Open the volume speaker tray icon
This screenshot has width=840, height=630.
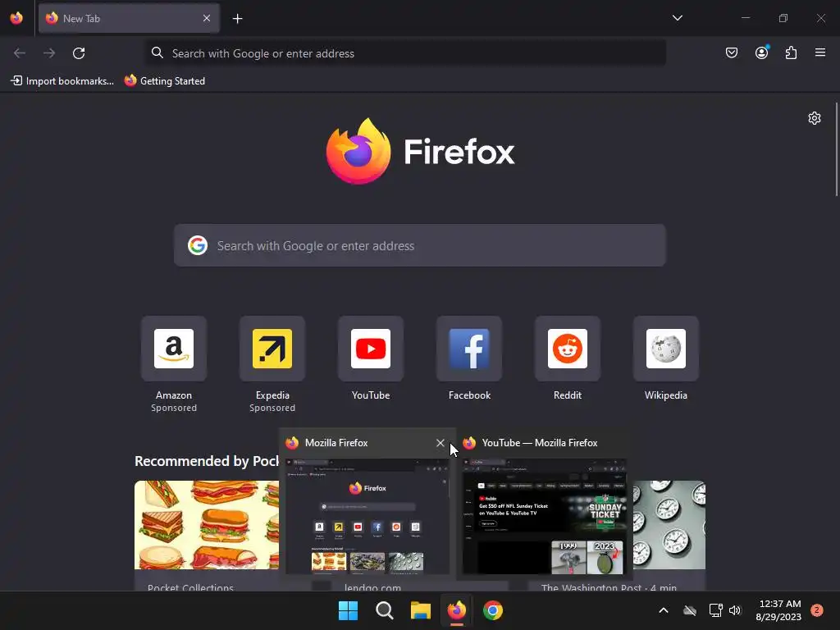click(x=735, y=610)
